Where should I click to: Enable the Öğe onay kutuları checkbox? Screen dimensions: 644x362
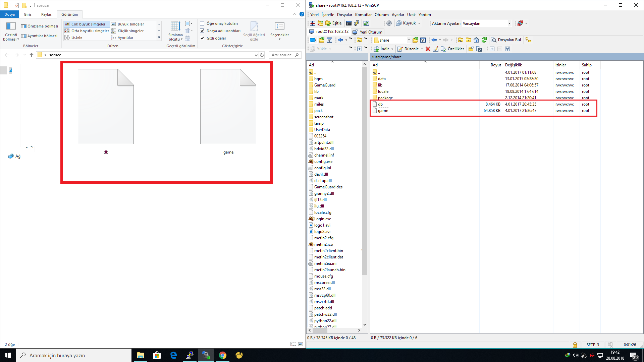point(202,23)
